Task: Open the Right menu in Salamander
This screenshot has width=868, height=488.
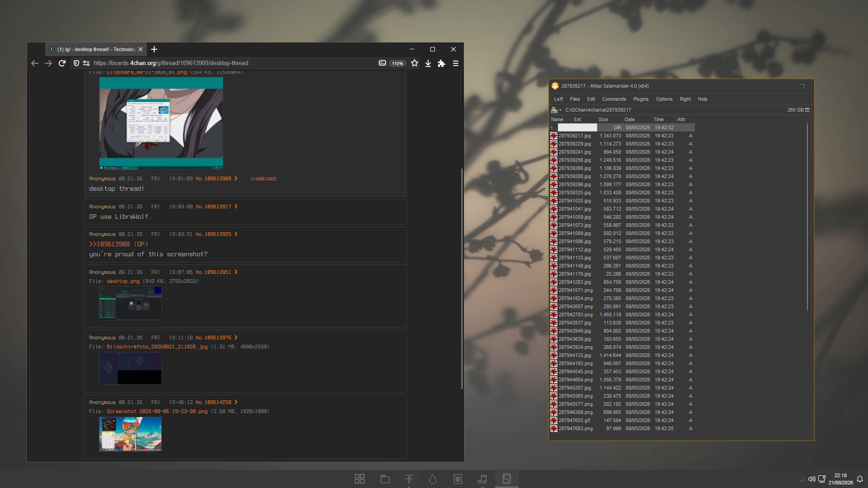Action: point(685,99)
